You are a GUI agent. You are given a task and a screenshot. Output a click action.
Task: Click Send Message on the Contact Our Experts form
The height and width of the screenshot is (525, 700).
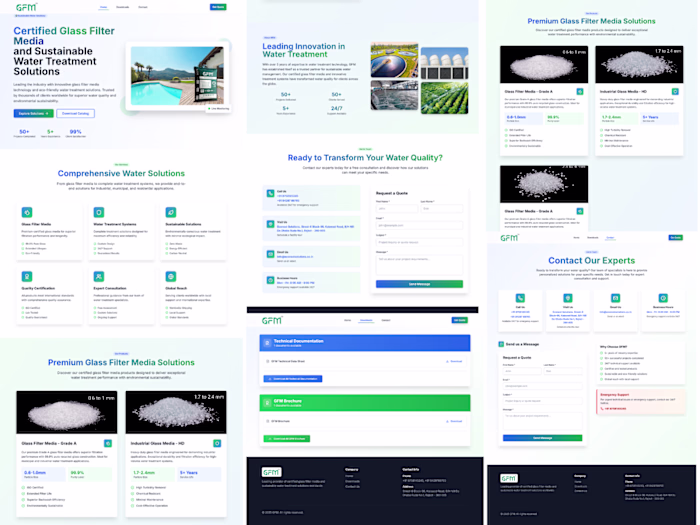click(542, 438)
